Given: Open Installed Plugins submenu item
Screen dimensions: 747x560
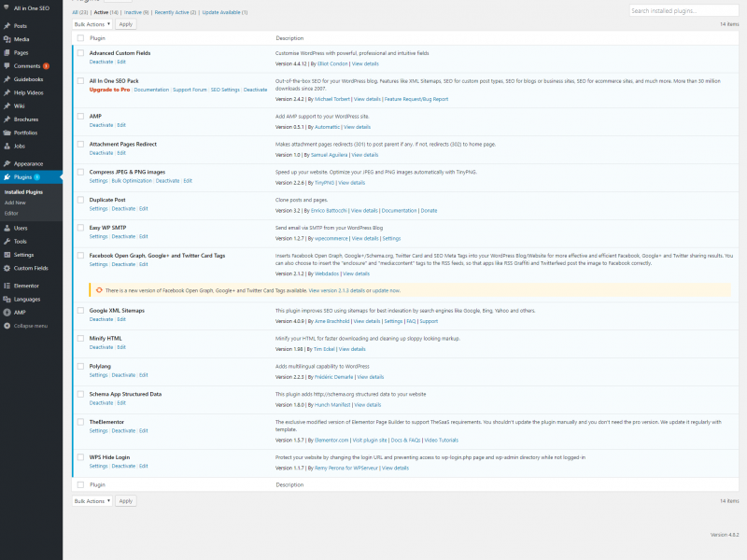Looking at the screenshot, I should [24, 192].
